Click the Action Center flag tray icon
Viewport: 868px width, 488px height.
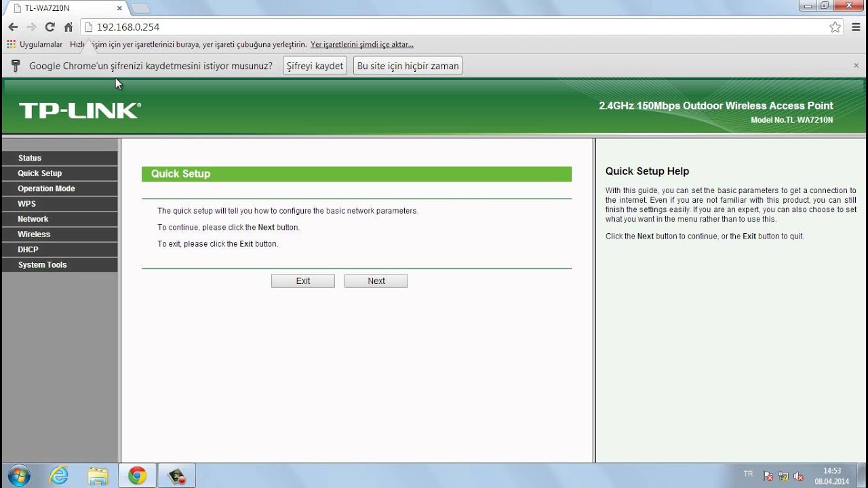coord(768,476)
